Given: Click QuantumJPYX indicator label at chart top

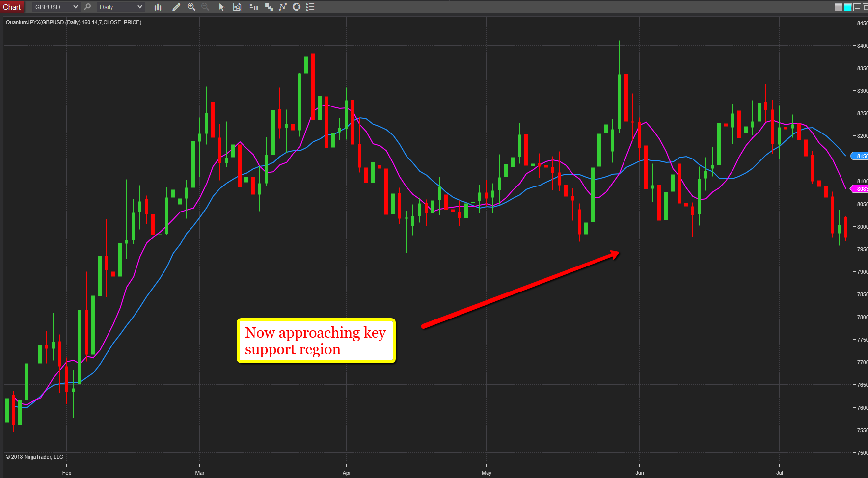Looking at the screenshot, I should 74,22.
